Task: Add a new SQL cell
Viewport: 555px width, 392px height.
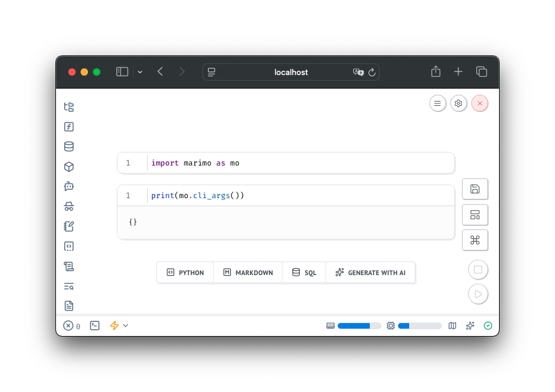Action: point(304,273)
